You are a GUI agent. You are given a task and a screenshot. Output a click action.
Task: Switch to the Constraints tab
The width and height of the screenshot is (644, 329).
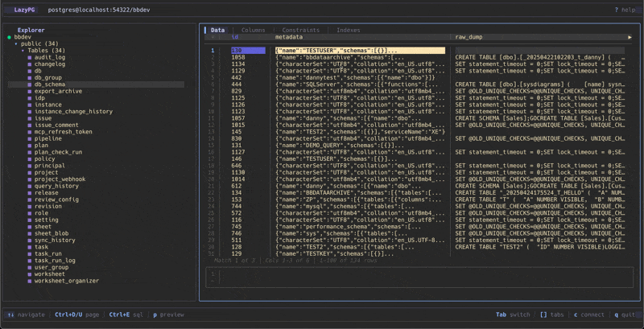[x=300, y=30]
